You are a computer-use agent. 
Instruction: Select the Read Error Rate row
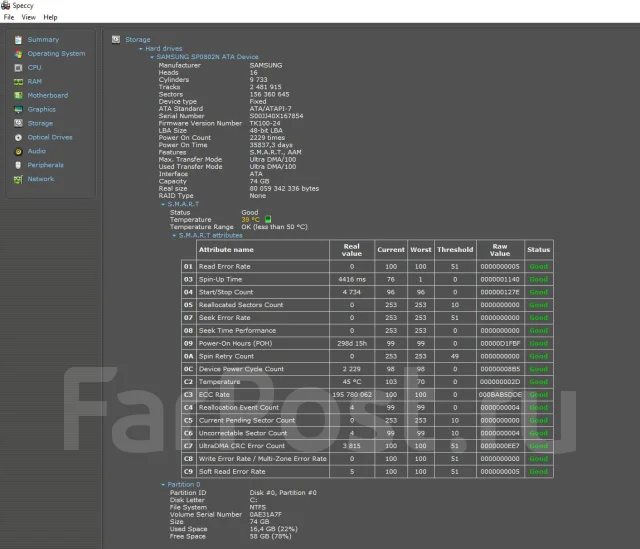click(x=367, y=267)
